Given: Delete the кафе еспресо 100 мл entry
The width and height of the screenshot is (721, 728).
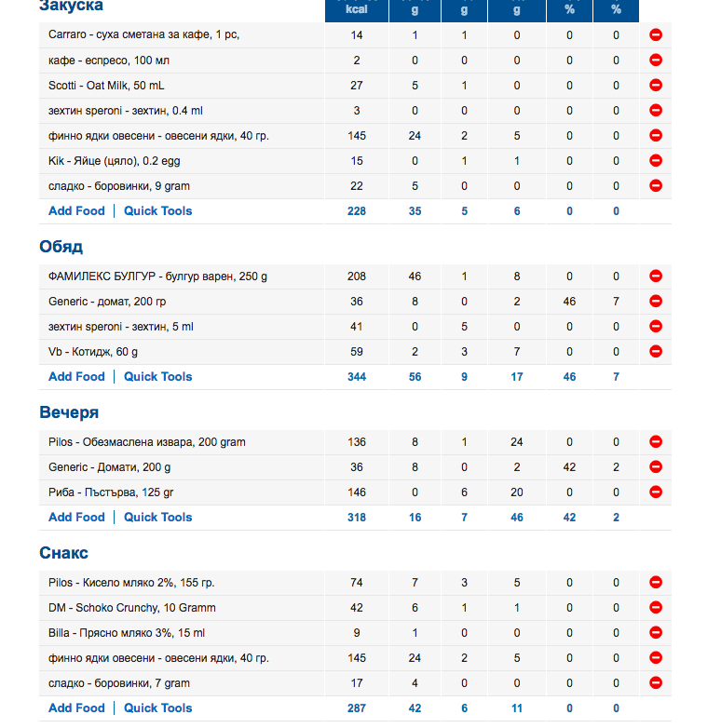Looking at the screenshot, I should (x=655, y=61).
